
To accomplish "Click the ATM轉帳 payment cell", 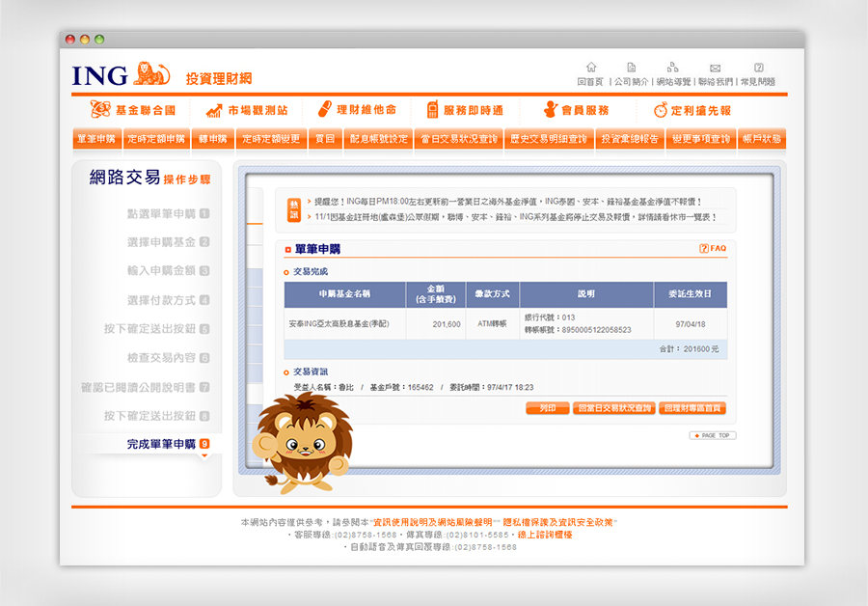I will (492, 324).
